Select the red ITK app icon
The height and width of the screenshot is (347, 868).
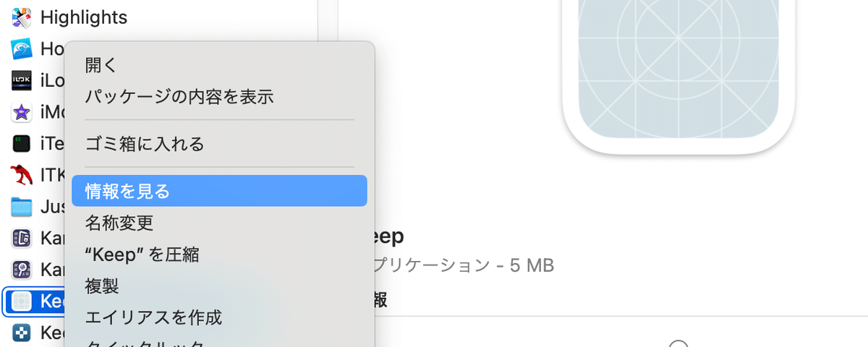point(22,175)
